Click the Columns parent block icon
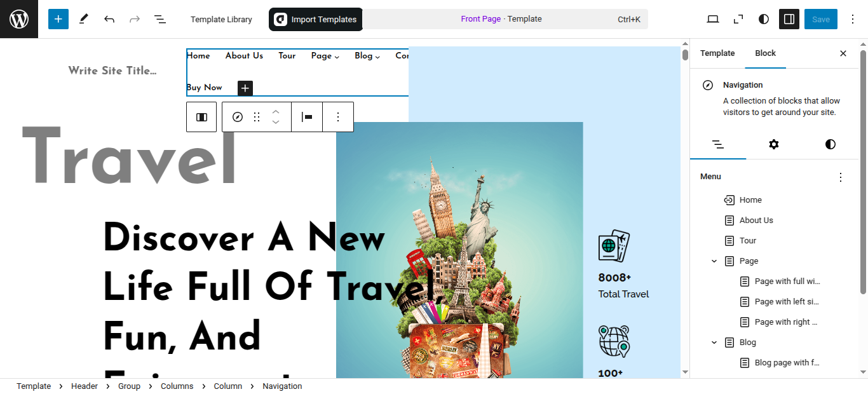This screenshot has width=868, height=394. pos(201,117)
